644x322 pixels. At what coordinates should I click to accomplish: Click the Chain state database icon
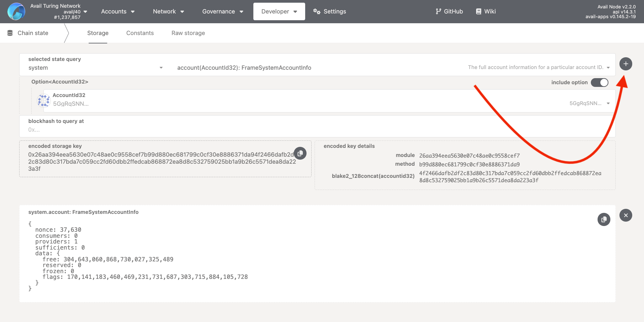click(10, 33)
